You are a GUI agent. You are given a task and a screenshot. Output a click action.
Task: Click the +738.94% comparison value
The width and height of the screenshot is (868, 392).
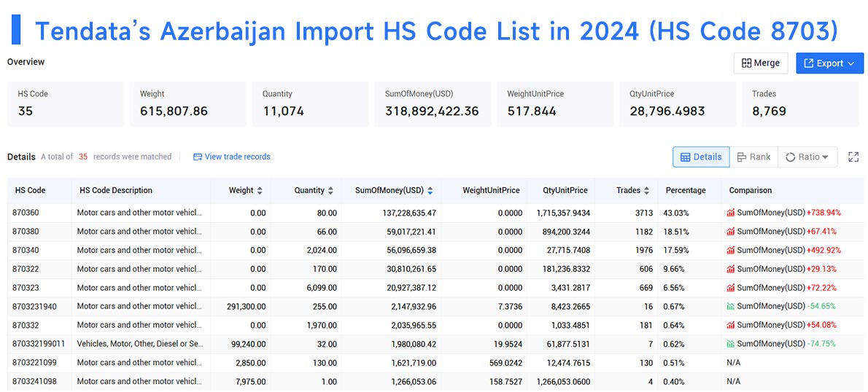824,213
